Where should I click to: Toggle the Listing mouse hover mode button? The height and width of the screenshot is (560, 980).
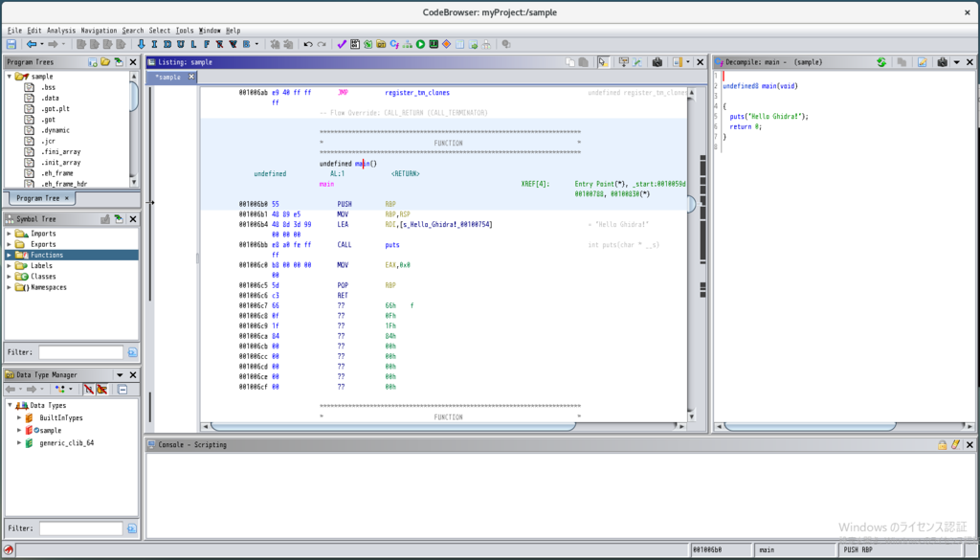(x=604, y=62)
